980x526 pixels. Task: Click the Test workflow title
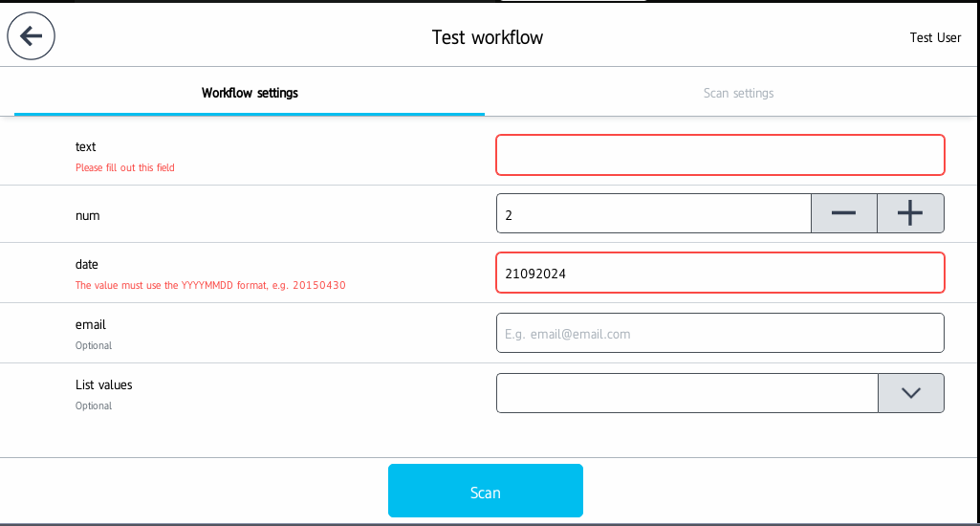488,38
